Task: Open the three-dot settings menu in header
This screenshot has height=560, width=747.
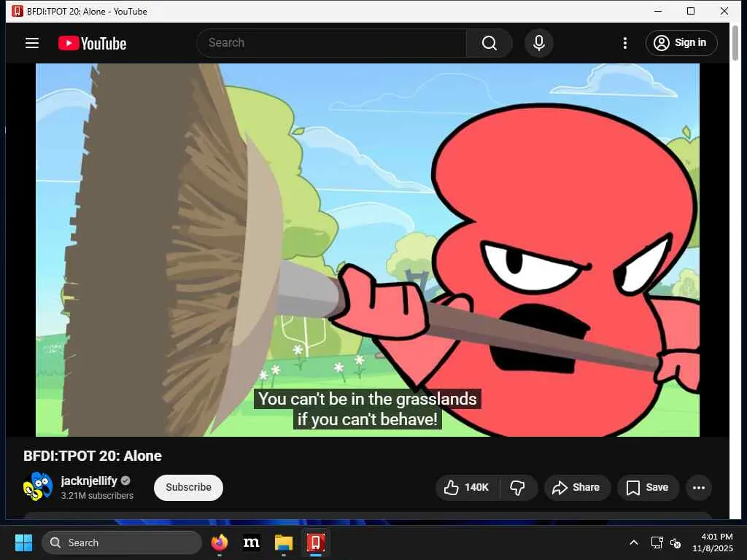Action: [625, 43]
